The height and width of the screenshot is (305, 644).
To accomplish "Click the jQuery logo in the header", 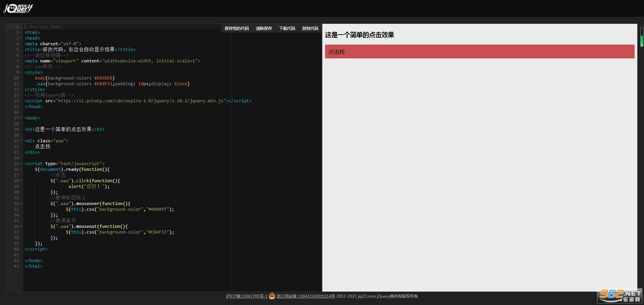I will (x=18, y=8).
